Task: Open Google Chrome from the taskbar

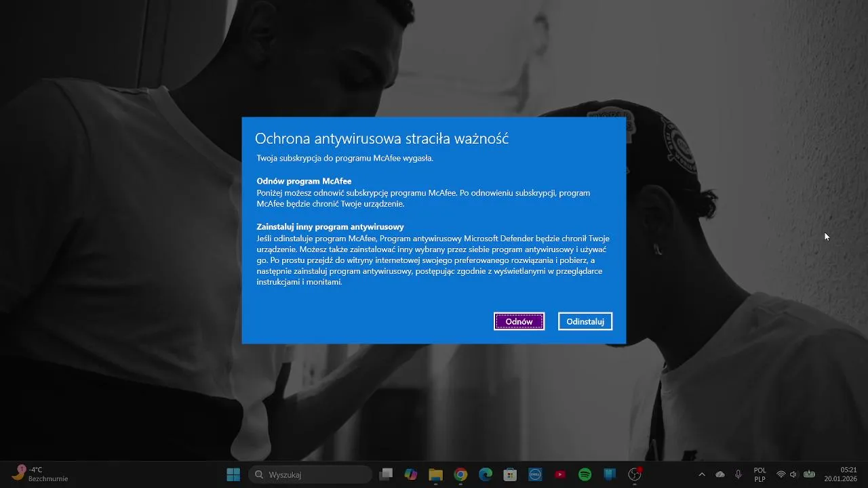Action: pos(460,474)
